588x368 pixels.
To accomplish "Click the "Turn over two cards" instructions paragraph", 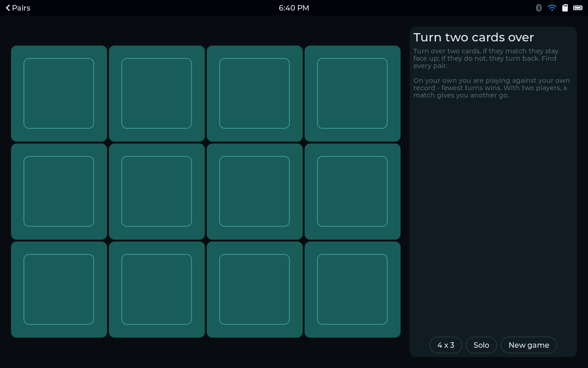I will point(486,58).
